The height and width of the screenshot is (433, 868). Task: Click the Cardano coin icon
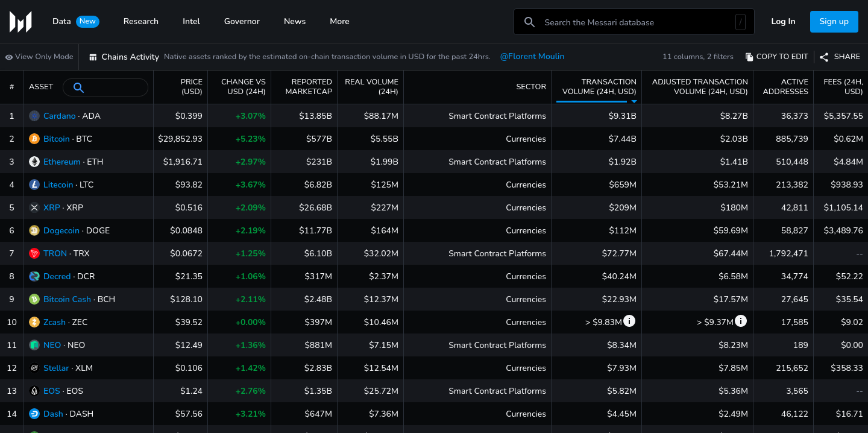(34, 116)
